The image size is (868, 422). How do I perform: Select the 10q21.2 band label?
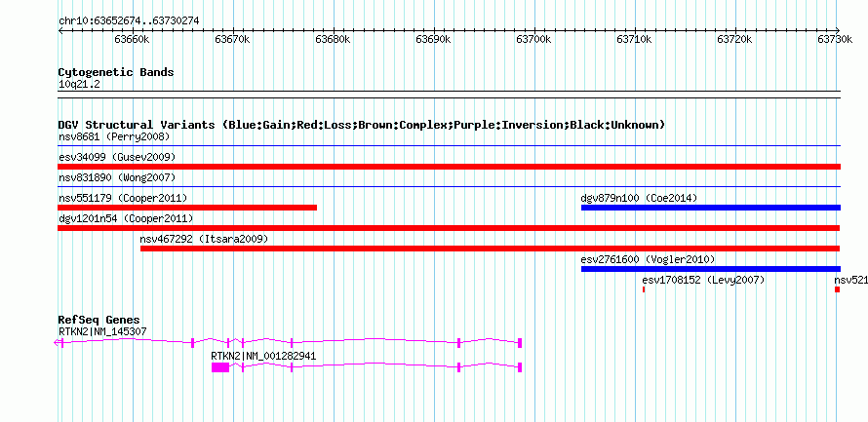click(79, 84)
